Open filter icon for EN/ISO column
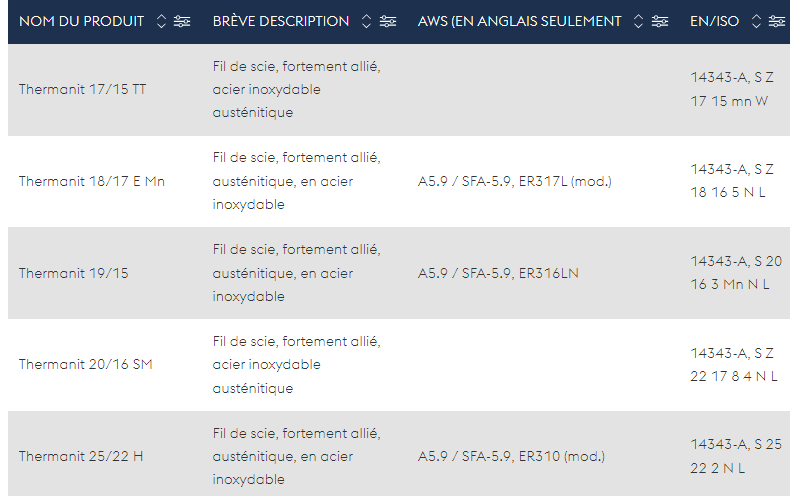790x496 pixels. point(776,21)
